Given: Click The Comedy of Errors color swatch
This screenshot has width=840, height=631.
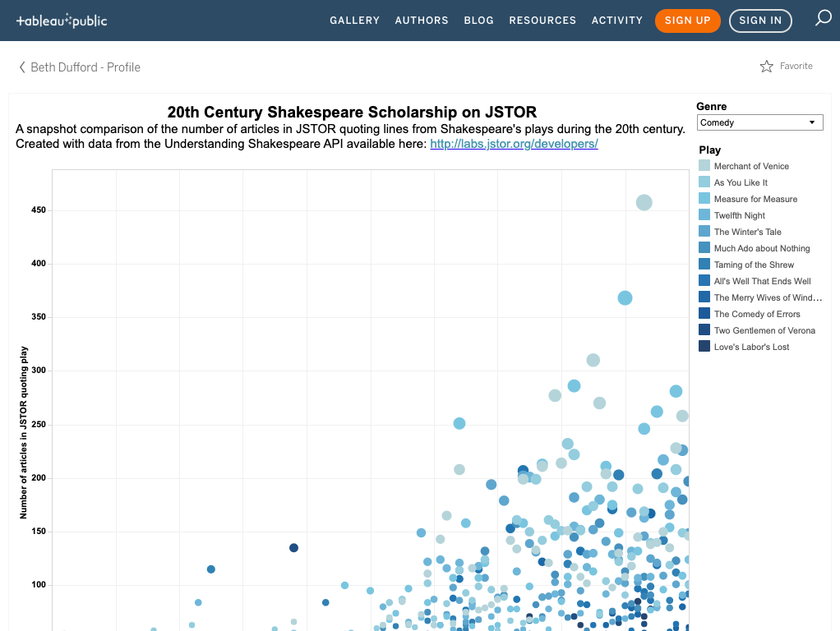Looking at the screenshot, I should point(704,313).
